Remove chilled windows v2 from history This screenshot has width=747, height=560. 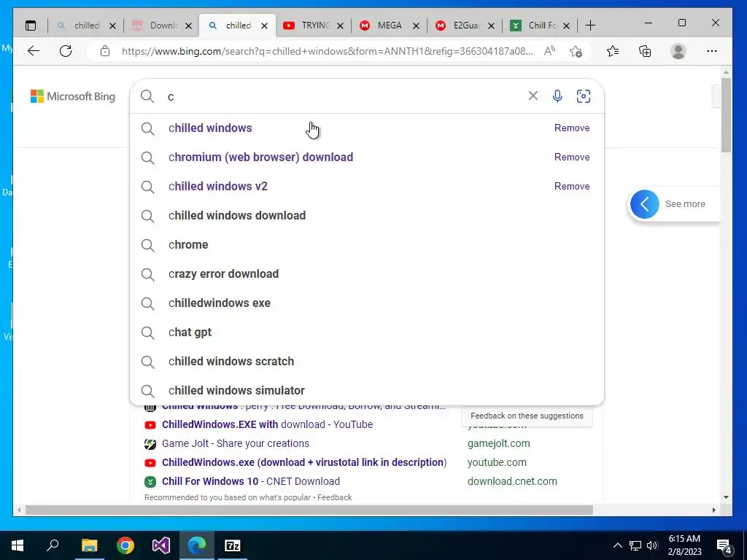(x=572, y=186)
